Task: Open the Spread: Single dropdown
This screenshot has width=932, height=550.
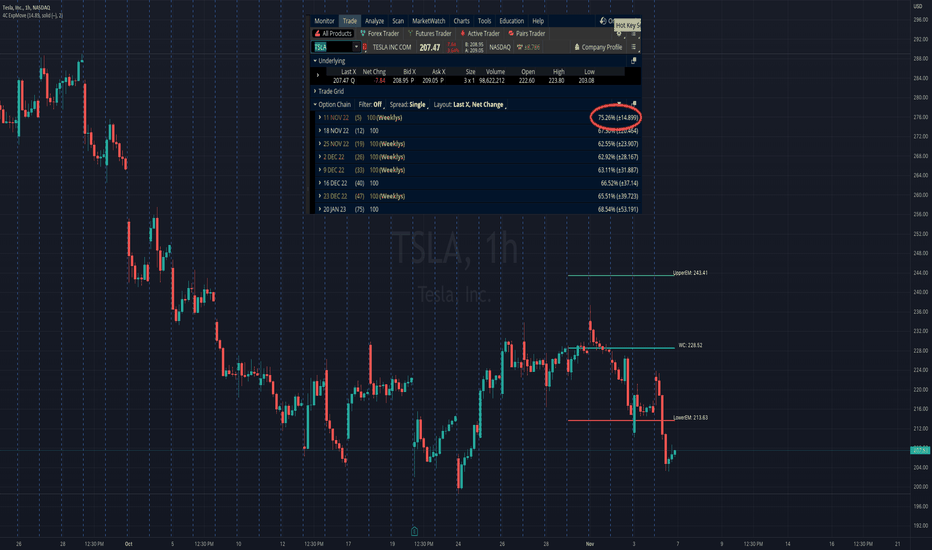Action: click(408, 105)
